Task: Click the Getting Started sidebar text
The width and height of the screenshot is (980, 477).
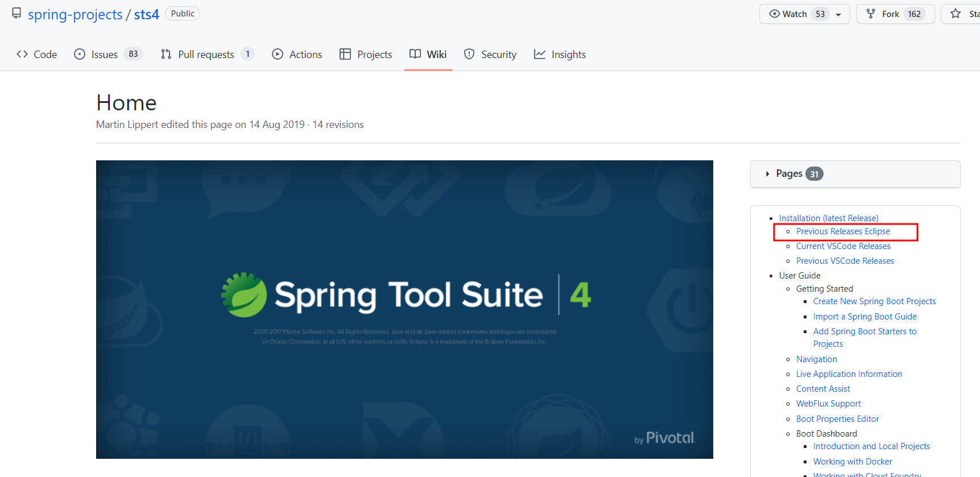Action: [825, 289]
